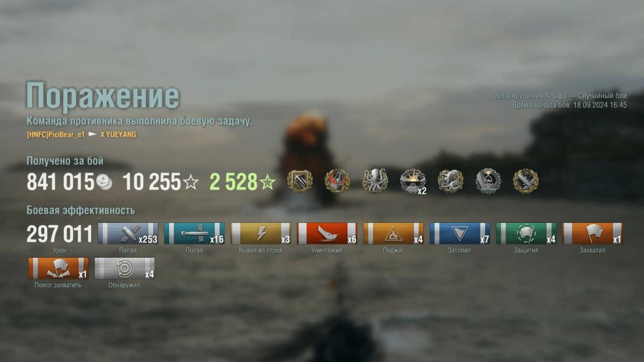644x362 pixels.
Task: Click the red-winged ship achievement medal
Action: coord(338,181)
